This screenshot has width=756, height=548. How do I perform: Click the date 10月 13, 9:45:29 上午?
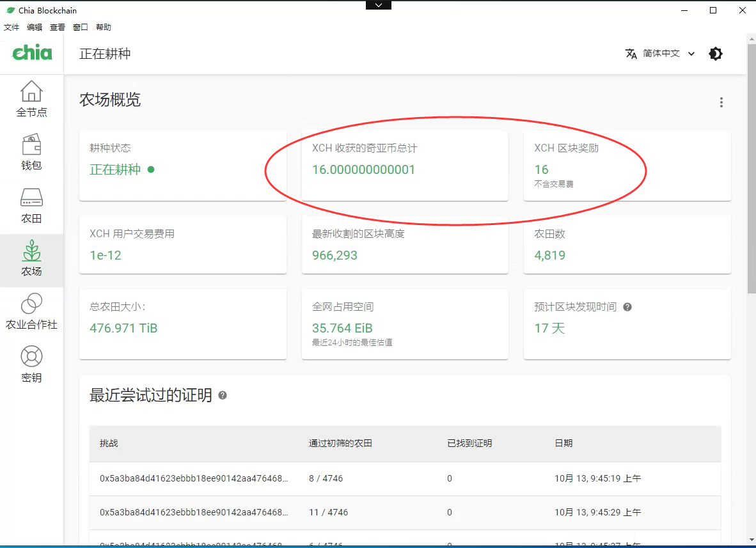(x=598, y=512)
